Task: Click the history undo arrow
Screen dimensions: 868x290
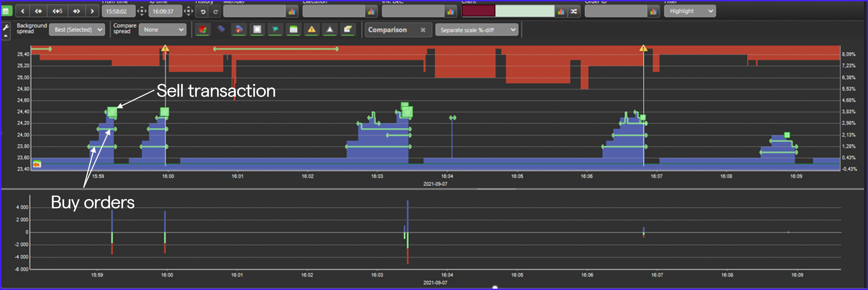Action: pos(203,11)
